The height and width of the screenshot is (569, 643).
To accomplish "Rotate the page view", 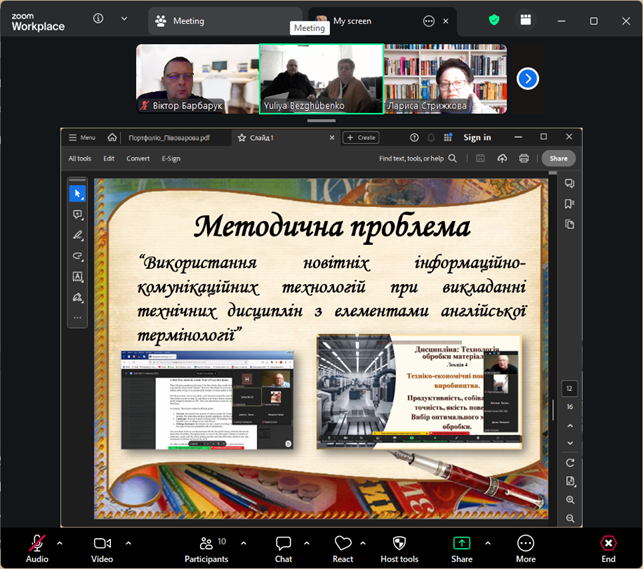I will pyautogui.click(x=570, y=463).
